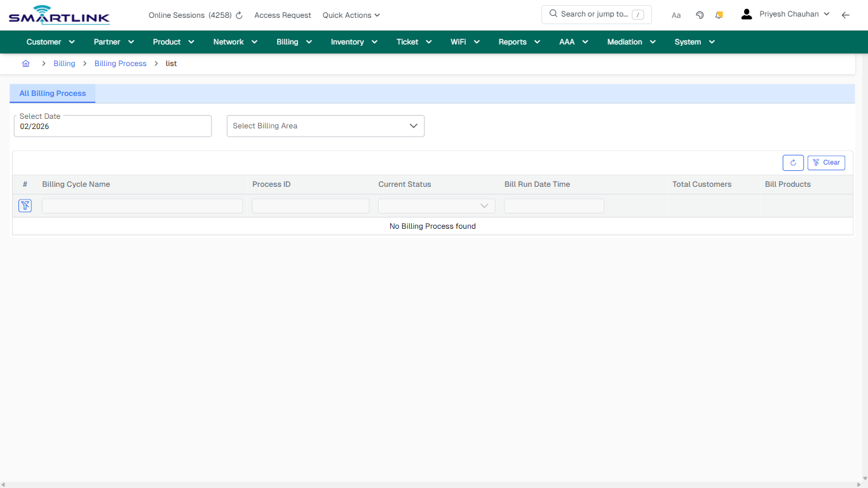This screenshot has width=868, height=488.
Task: Click the home icon in the breadcrumb
Action: 25,64
